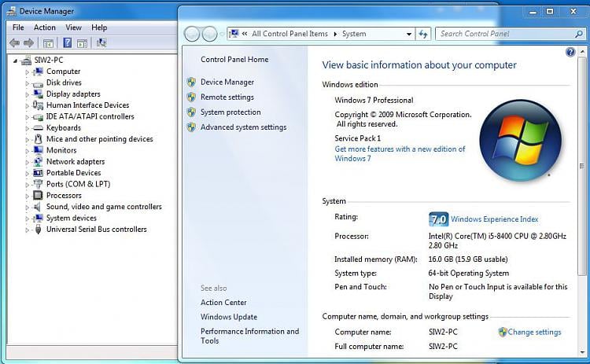Expand the Display adapters node
The width and height of the screenshot is (590, 364).
point(27,94)
